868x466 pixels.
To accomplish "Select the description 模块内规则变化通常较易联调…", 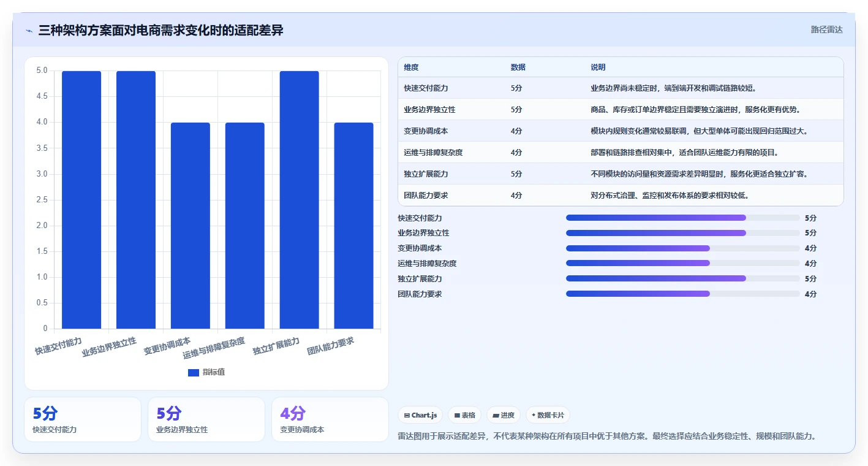I will [x=700, y=131].
